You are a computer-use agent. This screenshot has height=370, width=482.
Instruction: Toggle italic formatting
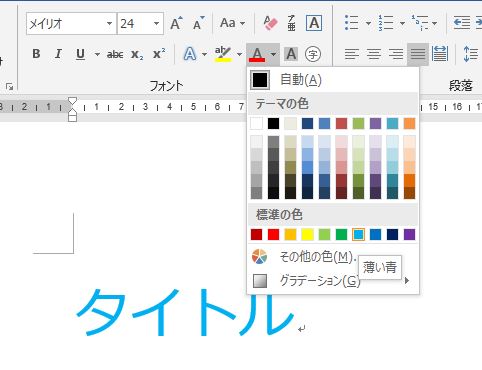58,54
